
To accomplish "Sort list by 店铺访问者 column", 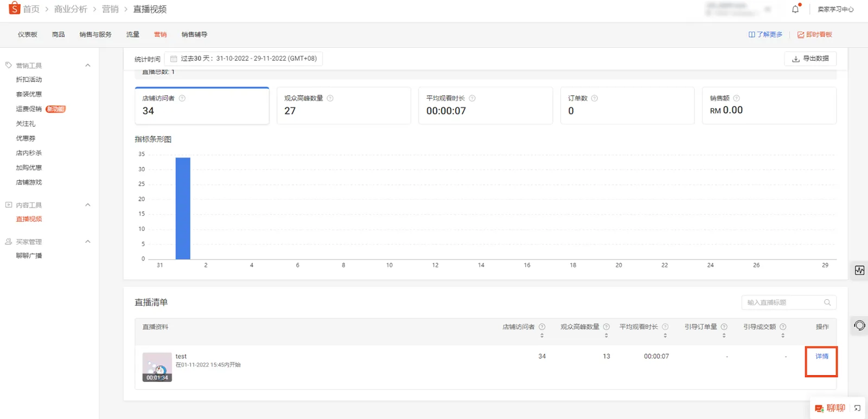I will tap(542, 336).
